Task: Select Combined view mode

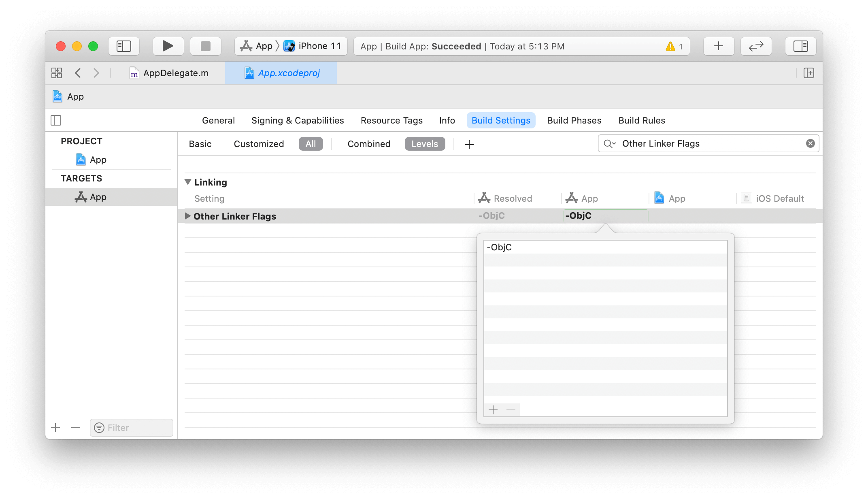Action: pos(368,144)
